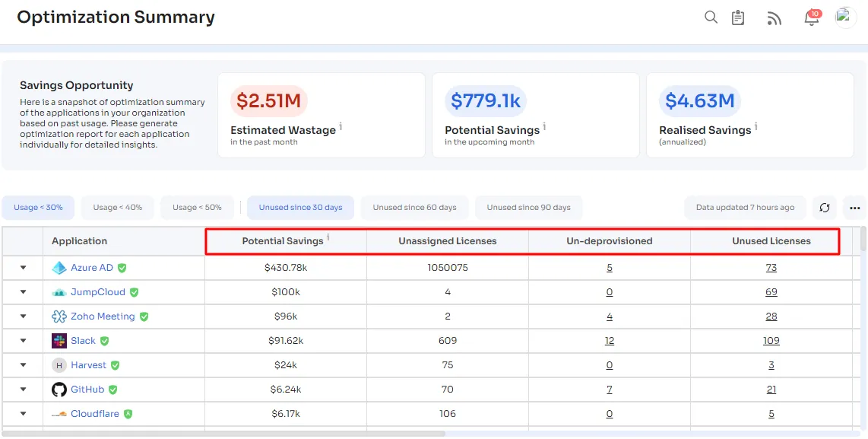Expand the GitHub row
Image resolution: width=868 pixels, height=439 pixels.
pos(24,390)
